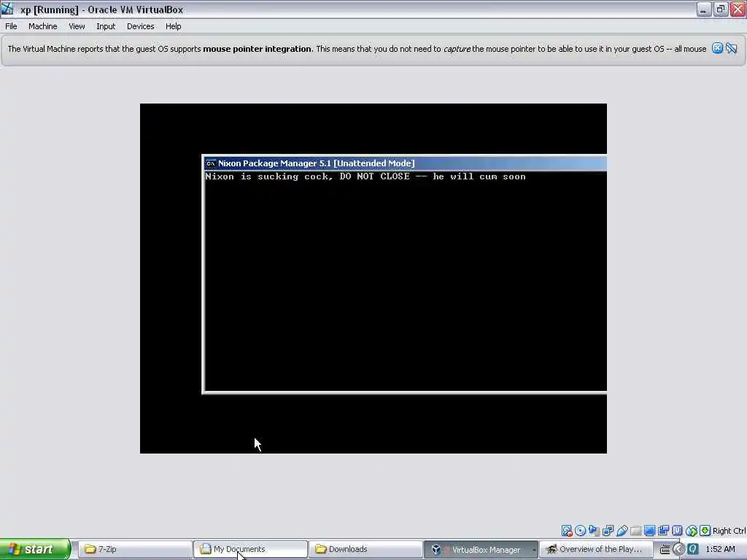Viewport: 747px width, 560px height.
Task: Switch to the 7-Zip taskbar window
Action: click(x=134, y=549)
